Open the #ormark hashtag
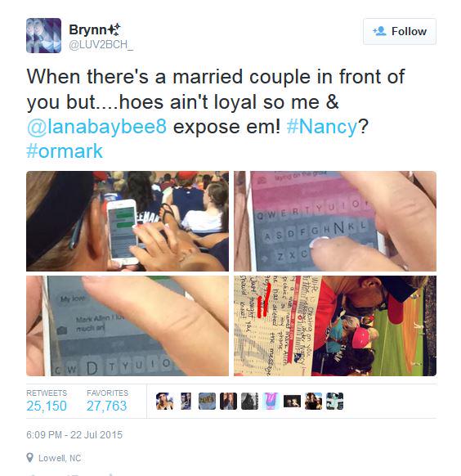 (x=65, y=150)
